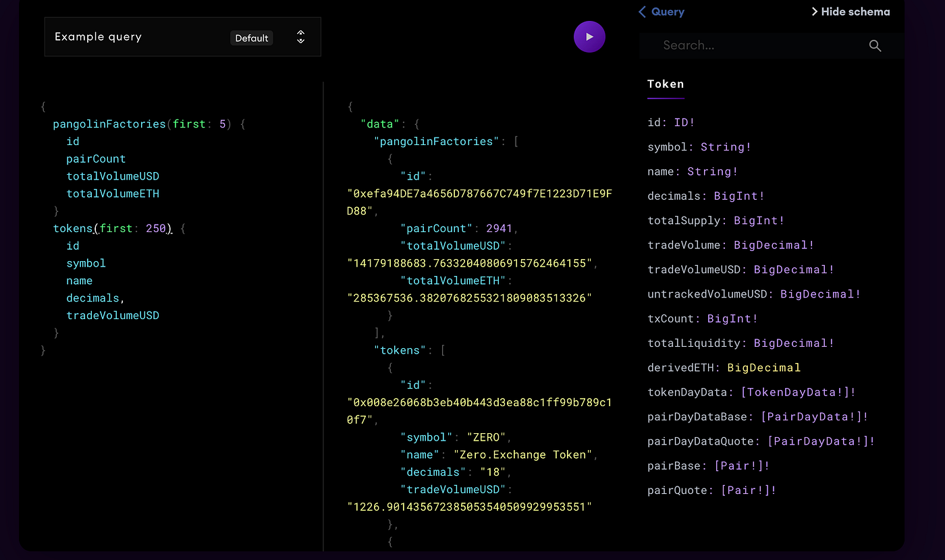Viewport: 945px width, 560px height.
Task: Click decimals field in query editor
Action: coord(92,298)
